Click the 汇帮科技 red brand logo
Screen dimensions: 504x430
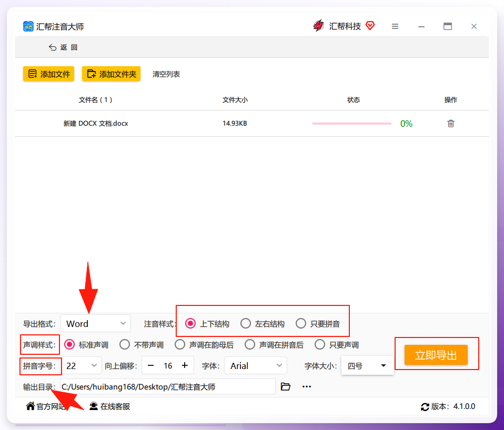(318, 26)
